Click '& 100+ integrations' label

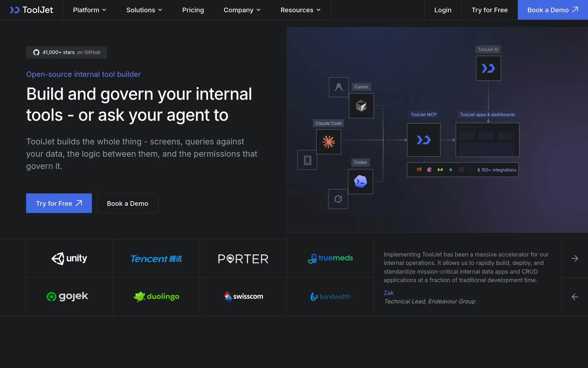tap(497, 170)
